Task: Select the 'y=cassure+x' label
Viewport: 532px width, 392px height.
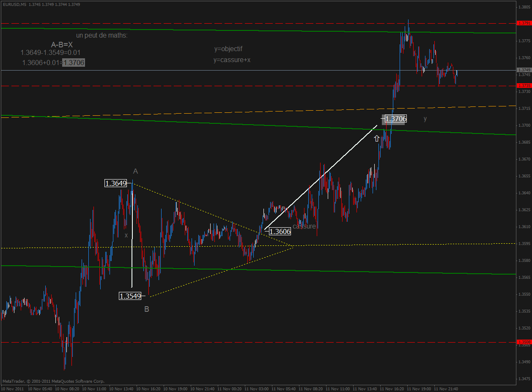Action: click(x=232, y=60)
